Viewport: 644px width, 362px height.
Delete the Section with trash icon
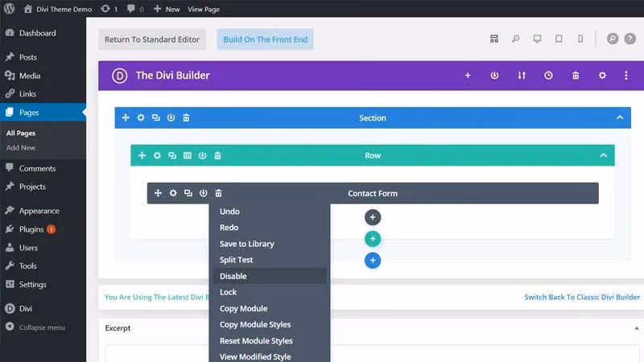coord(186,117)
